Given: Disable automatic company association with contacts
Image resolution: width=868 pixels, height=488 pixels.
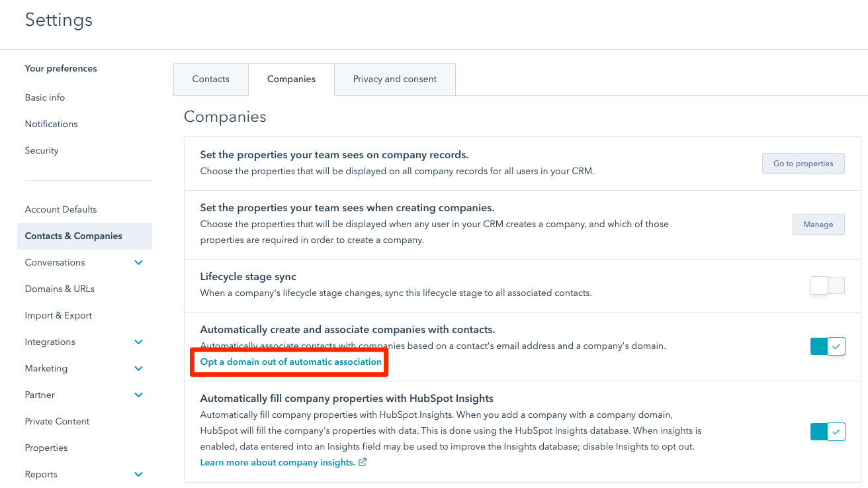Looking at the screenshot, I should pos(828,346).
